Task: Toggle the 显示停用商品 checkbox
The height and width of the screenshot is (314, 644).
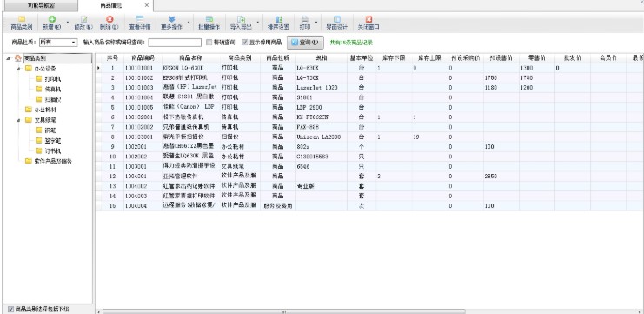Action: pos(245,42)
